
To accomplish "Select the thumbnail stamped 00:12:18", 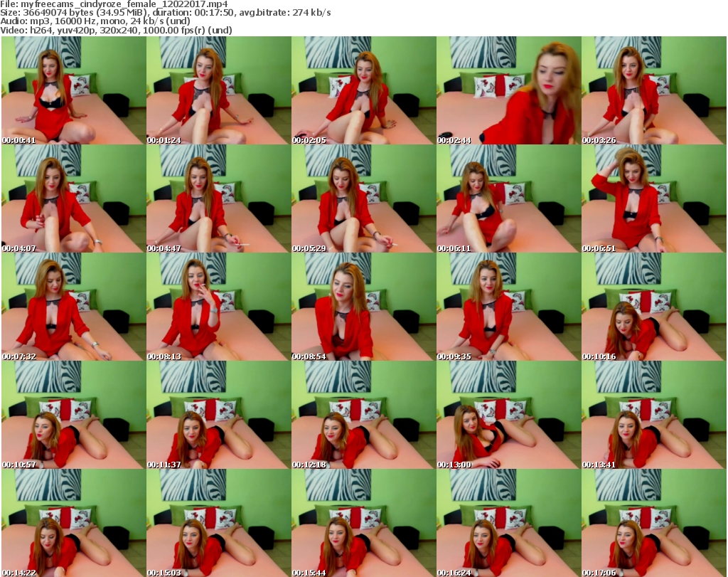I will (x=363, y=415).
